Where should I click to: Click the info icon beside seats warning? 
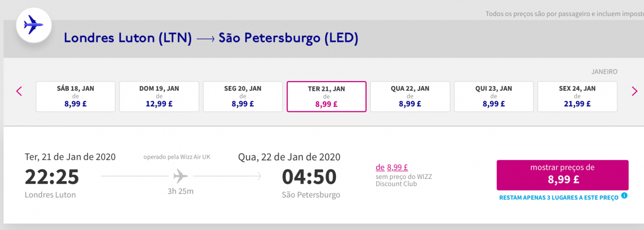coord(624,196)
